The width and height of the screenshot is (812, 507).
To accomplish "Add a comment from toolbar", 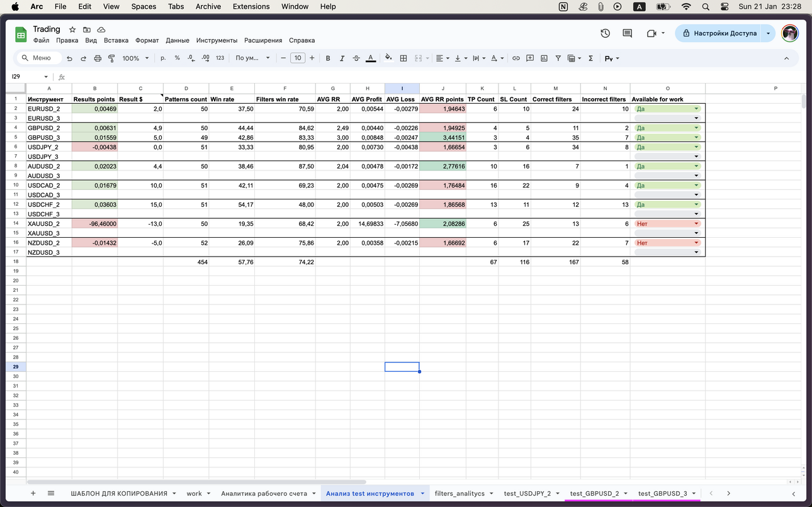I will point(530,58).
